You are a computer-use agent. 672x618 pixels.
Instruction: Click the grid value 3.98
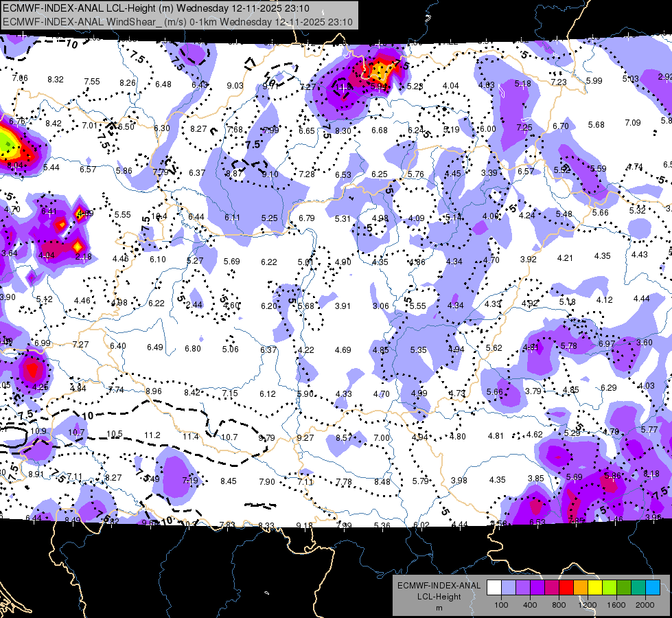click(x=459, y=481)
